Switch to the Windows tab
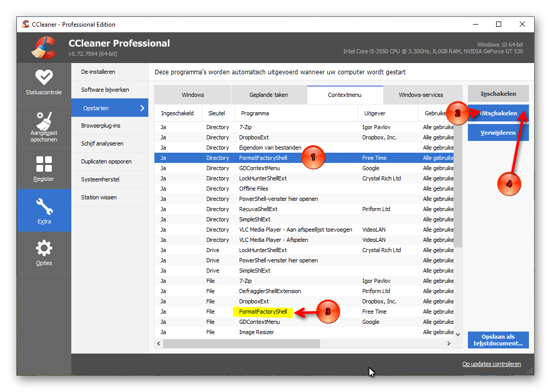 click(192, 95)
